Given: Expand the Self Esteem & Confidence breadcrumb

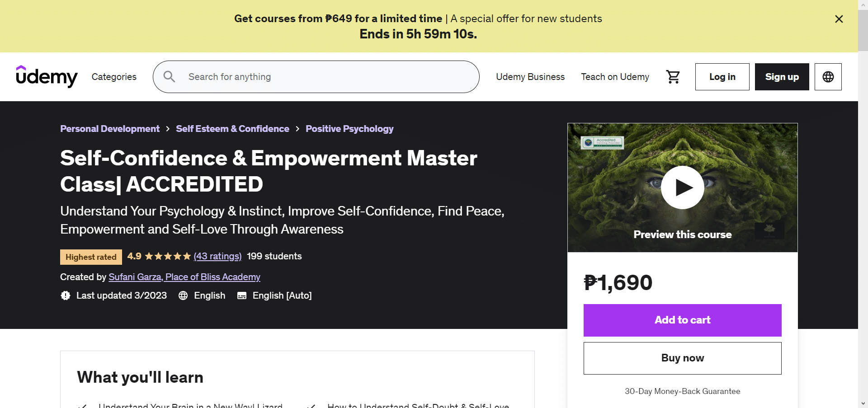Looking at the screenshot, I should (232, 129).
